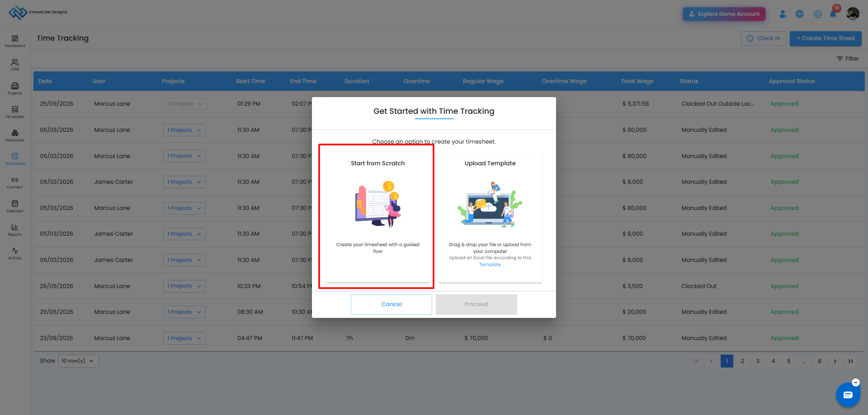Cancel the Time Tracking dialog
The image size is (868, 415).
pos(392,304)
